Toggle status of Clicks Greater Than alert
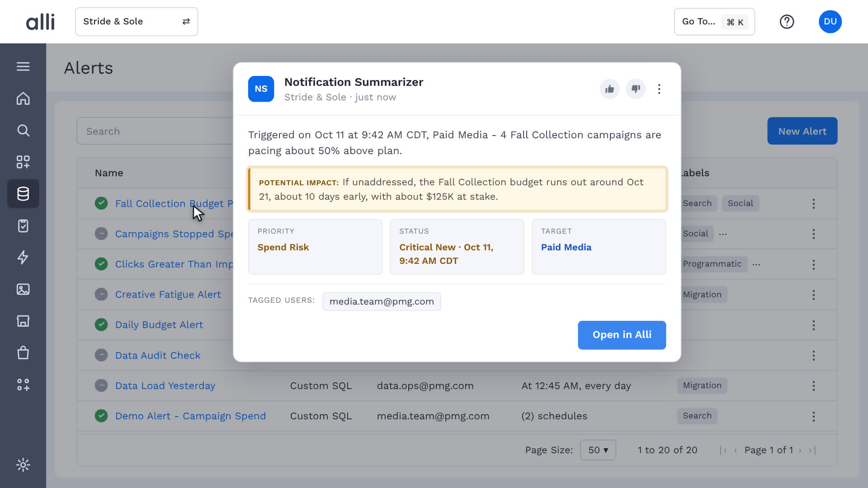 pos(101,264)
